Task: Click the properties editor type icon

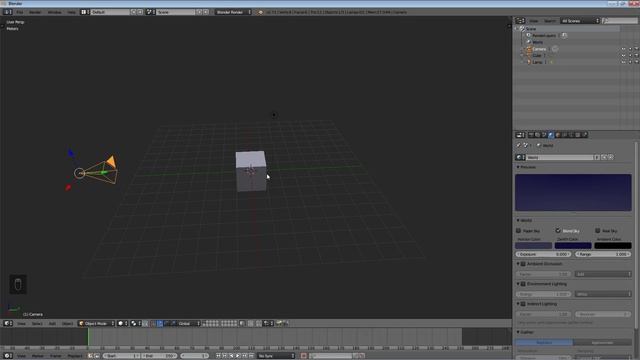Action: (x=520, y=135)
